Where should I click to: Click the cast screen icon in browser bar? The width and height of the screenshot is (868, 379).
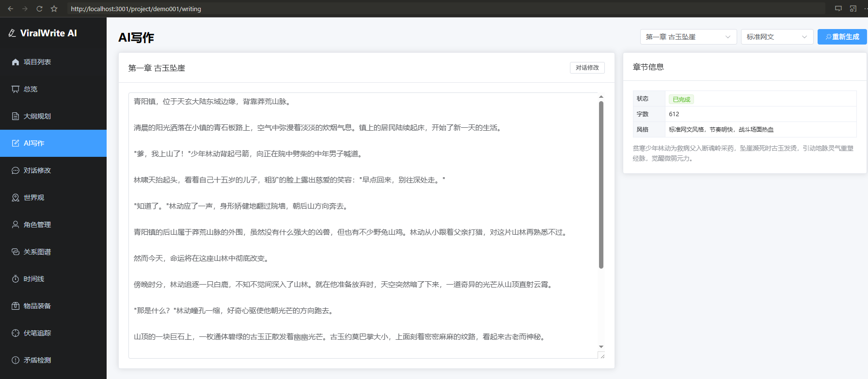838,9
